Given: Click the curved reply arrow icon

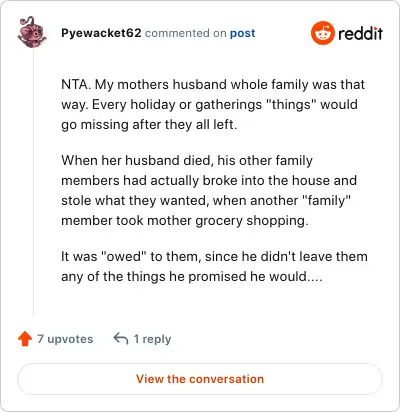Looking at the screenshot, I should pos(121,339).
